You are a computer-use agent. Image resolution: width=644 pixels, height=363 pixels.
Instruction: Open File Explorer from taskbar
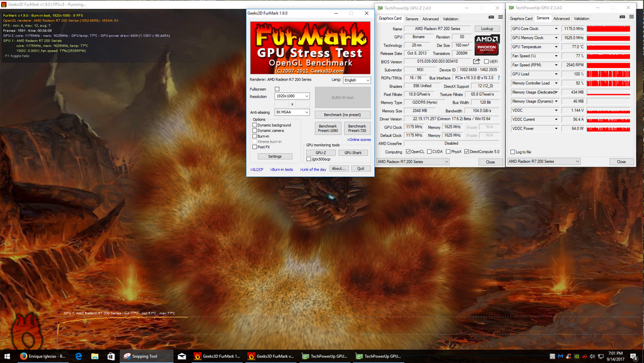[94, 356]
